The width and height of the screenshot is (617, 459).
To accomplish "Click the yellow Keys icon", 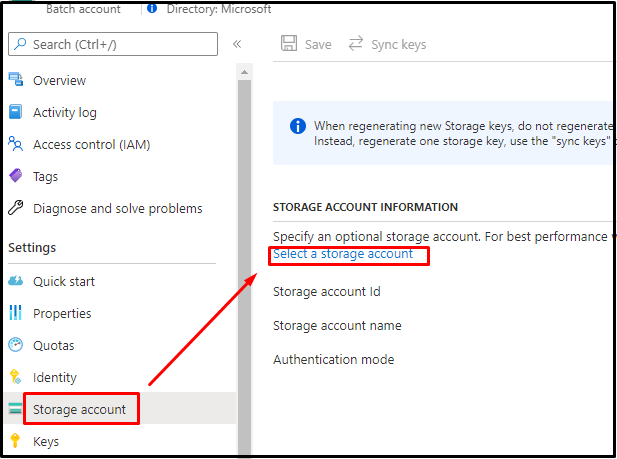I will pos(16,441).
